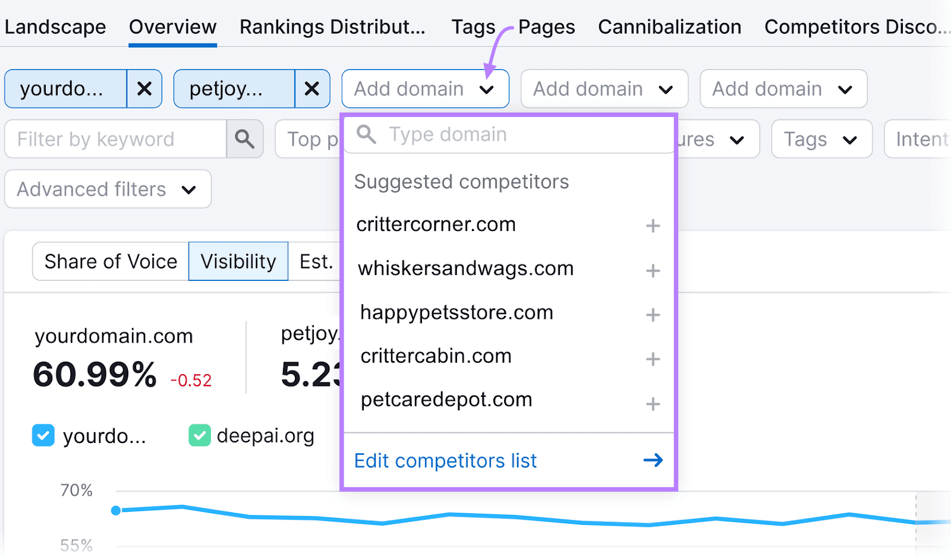Remove the petjoy domain chip
Screen dimensions: 951x560
pyautogui.click(x=312, y=88)
